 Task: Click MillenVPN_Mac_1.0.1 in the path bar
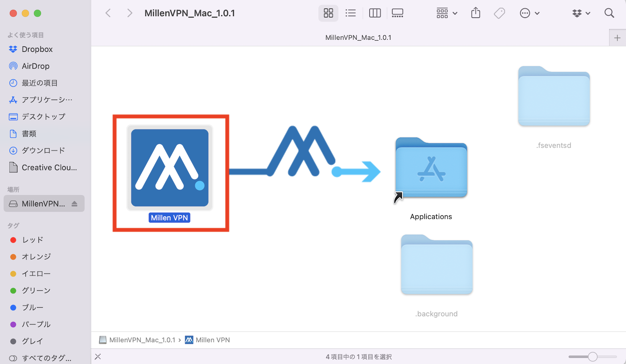[137, 340]
